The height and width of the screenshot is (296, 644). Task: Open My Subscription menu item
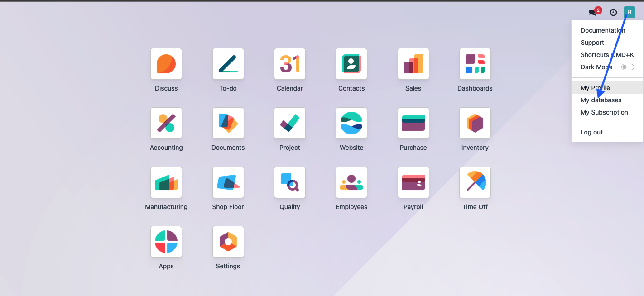pyautogui.click(x=607, y=112)
